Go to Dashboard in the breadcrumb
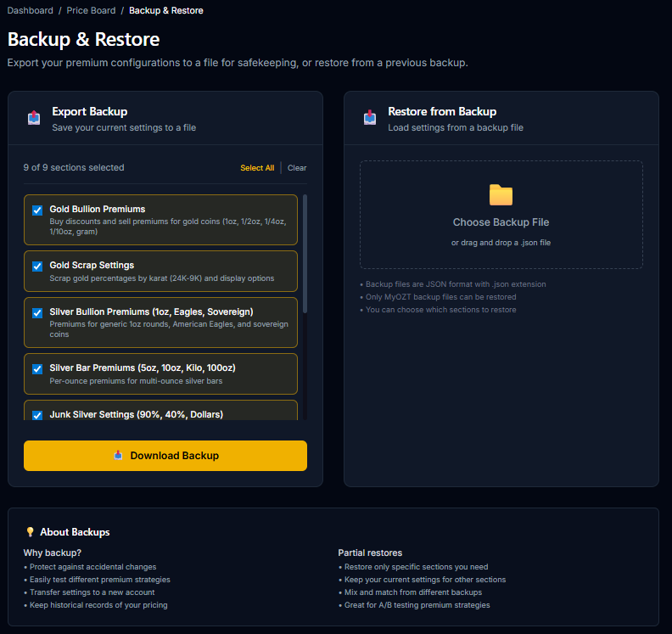 pos(30,11)
